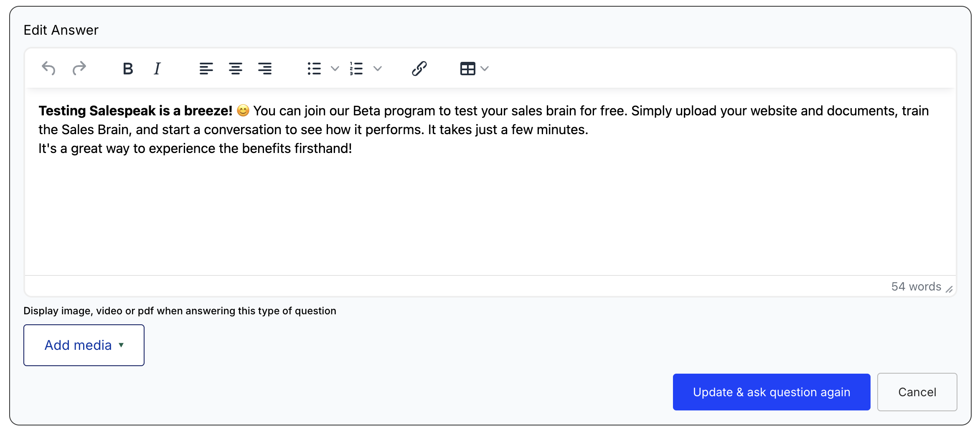The width and height of the screenshot is (980, 433).
Task: Align text to the left
Action: [206, 68]
